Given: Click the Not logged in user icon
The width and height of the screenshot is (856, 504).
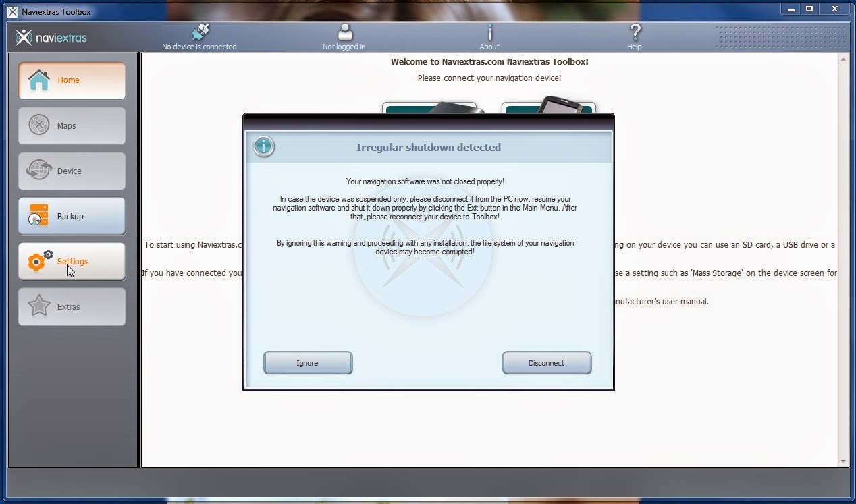Looking at the screenshot, I should [x=345, y=32].
